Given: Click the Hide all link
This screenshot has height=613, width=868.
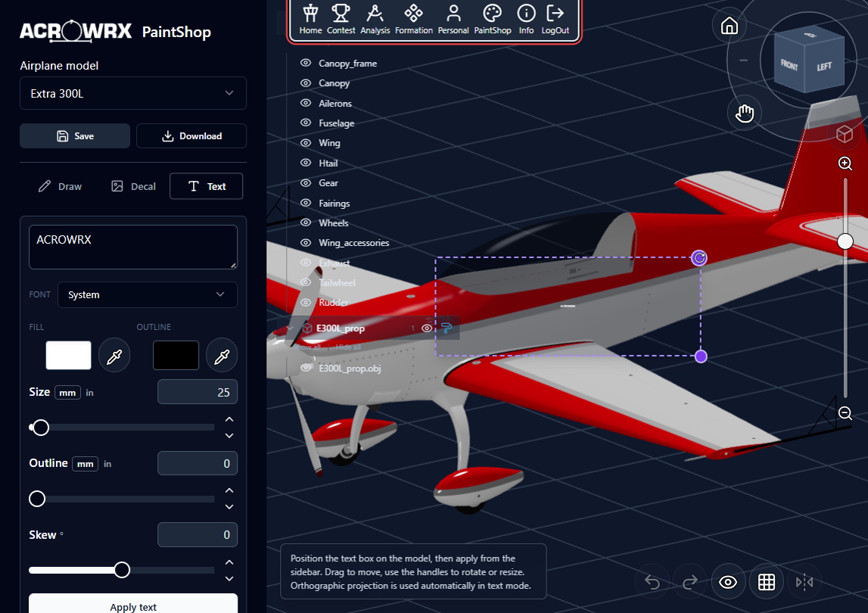Looking at the screenshot, I should pos(348,347).
